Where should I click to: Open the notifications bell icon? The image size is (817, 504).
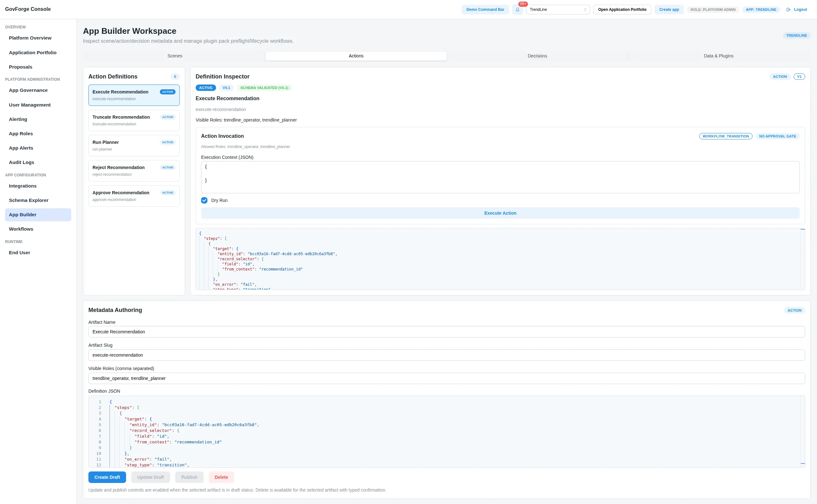pyautogui.click(x=517, y=10)
